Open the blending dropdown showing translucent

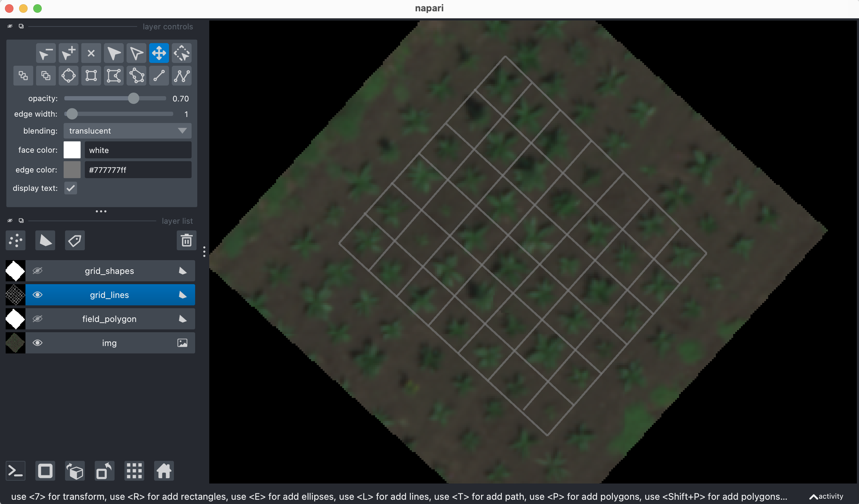pos(128,131)
